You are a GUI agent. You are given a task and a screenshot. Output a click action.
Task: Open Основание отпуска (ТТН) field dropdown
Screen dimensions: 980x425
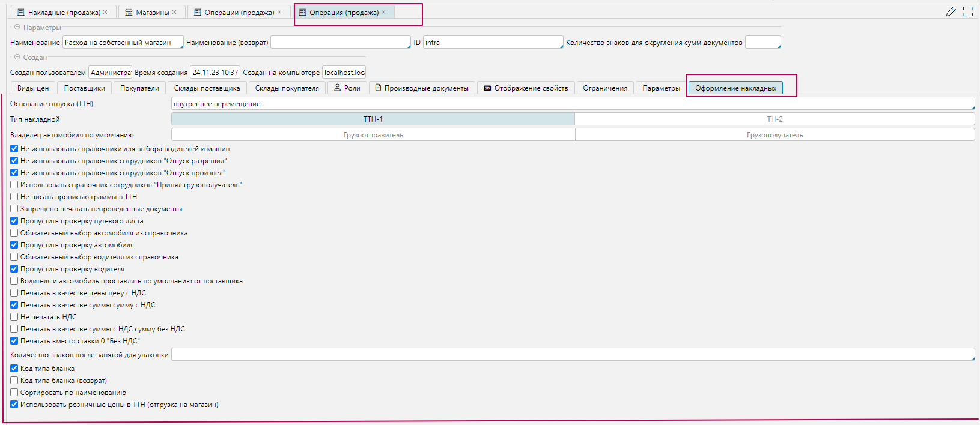click(972, 107)
